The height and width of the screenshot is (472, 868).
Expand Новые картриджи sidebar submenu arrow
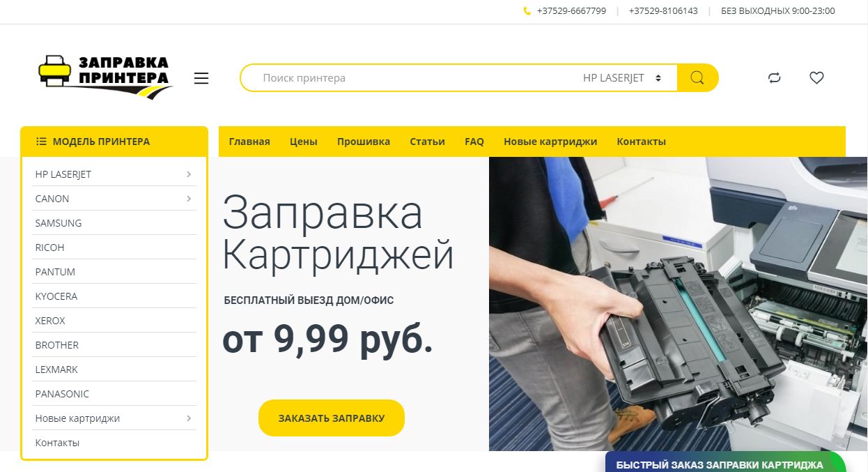[x=189, y=418]
